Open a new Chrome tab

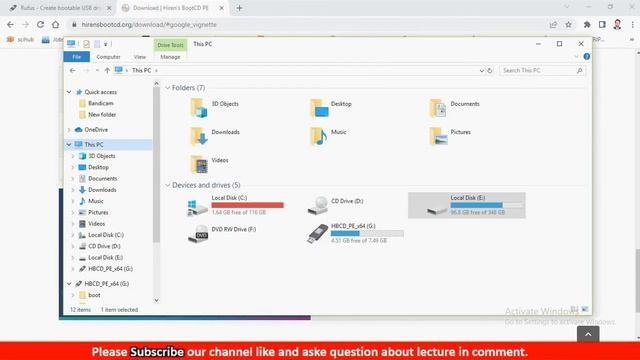[240, 8]
